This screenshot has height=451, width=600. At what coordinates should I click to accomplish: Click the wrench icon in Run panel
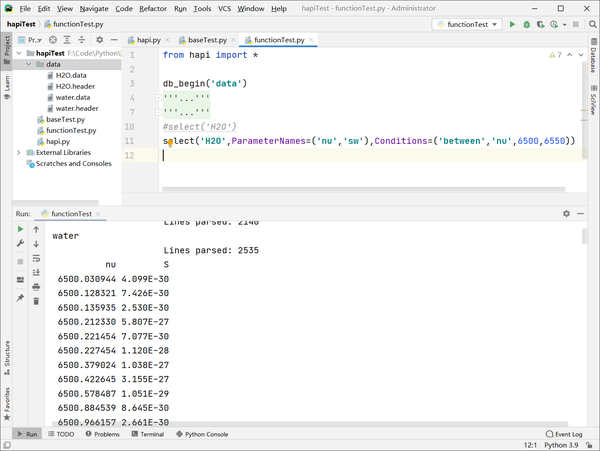tap(20, 243)
